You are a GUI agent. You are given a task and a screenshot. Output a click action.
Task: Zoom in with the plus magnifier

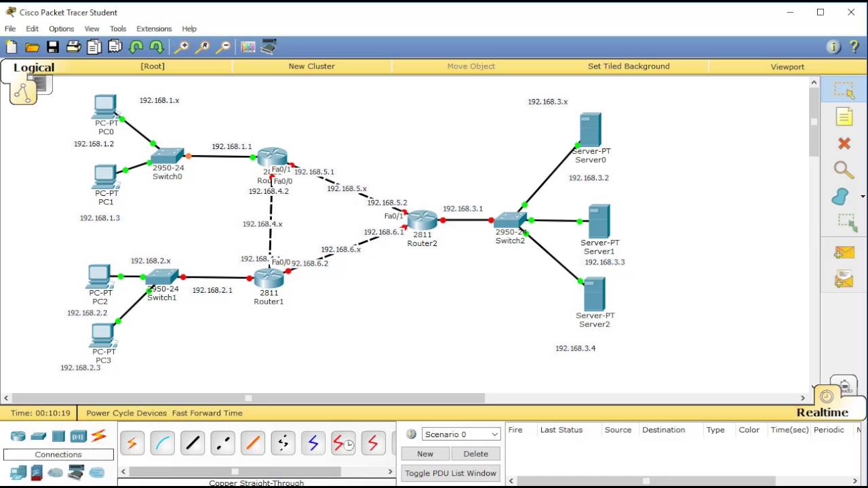tap(181, 47)
